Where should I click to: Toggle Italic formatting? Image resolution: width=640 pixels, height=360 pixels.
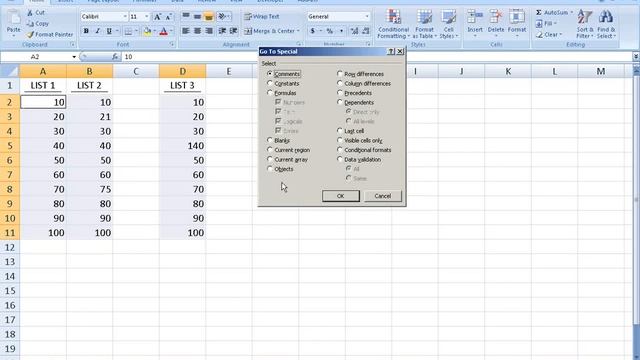click(x=97, y=31)
